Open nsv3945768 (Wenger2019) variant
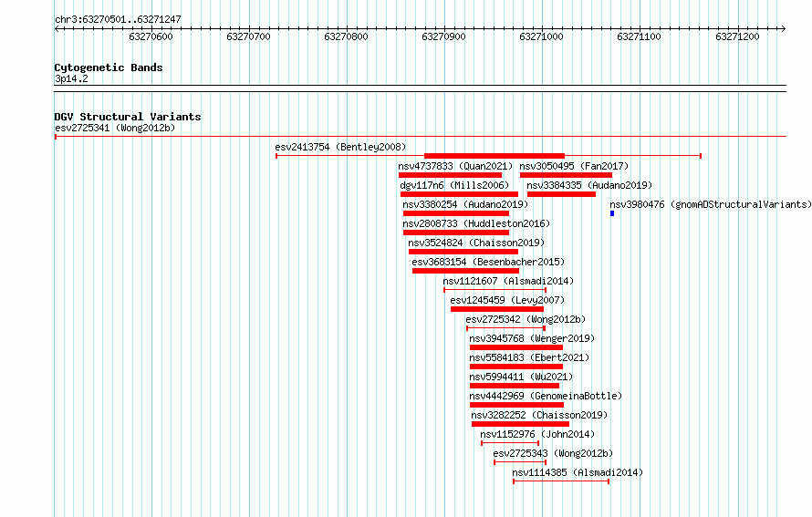The height and width of the screenshot is (517, 812). [x=532, y=338]
